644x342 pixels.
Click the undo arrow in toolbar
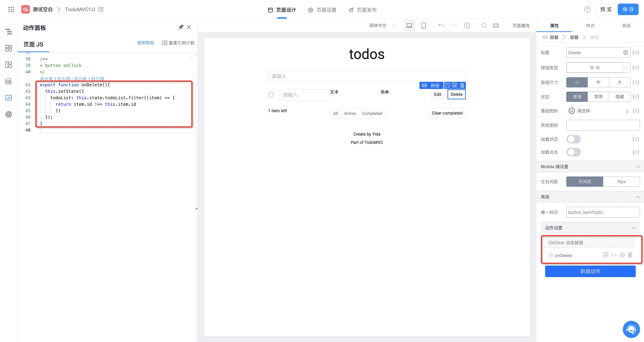(x=441, y=26)
